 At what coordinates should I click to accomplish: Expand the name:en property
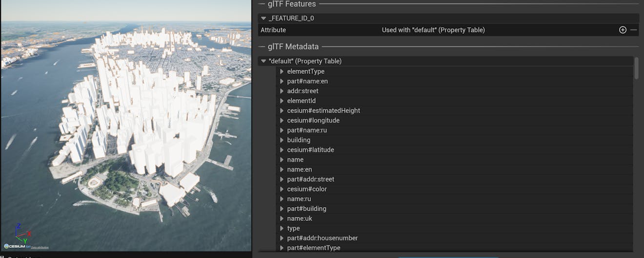282,169
